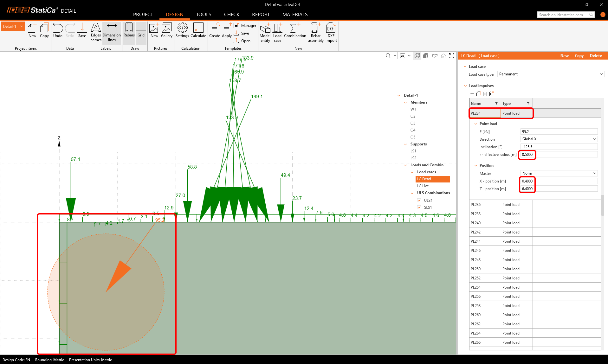This screenshot has width=608, height=364.
Task: Open the MATERIALS tab
Action: point(295,15)
